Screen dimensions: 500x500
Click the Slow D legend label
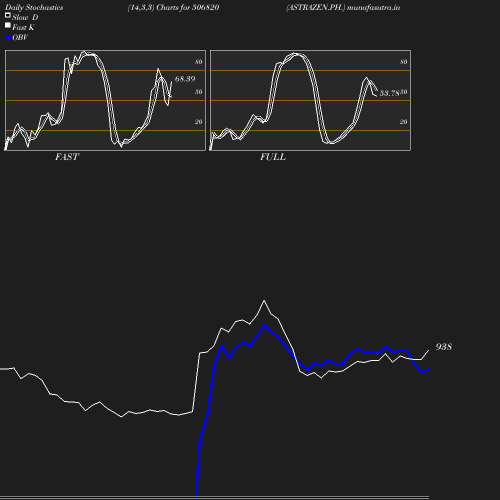(25, 17)
